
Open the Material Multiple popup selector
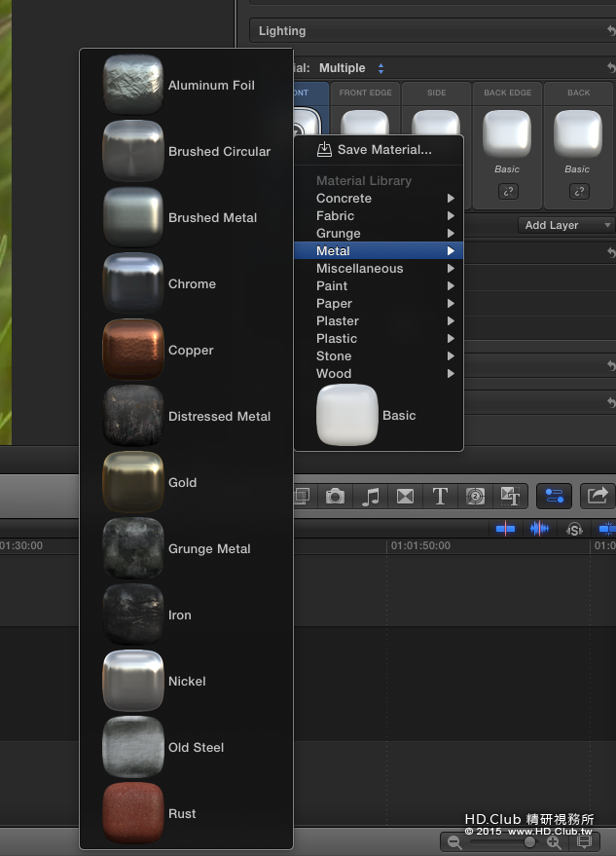pos(352,68)
